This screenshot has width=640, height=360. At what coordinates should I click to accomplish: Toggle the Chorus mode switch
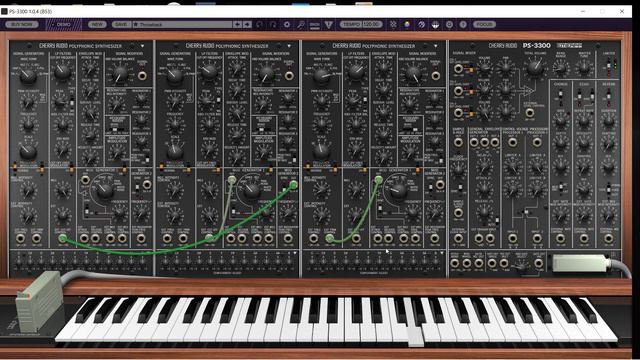[x=561, y=188]
